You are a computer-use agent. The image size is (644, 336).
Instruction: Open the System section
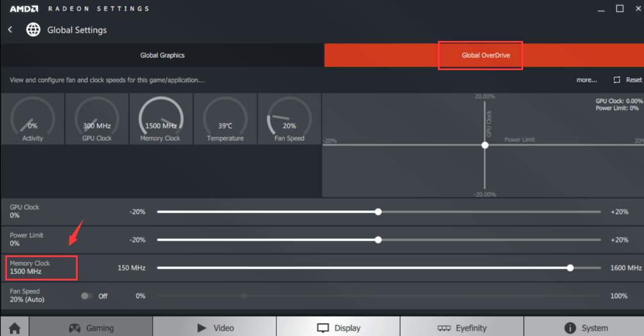point(584,326)
